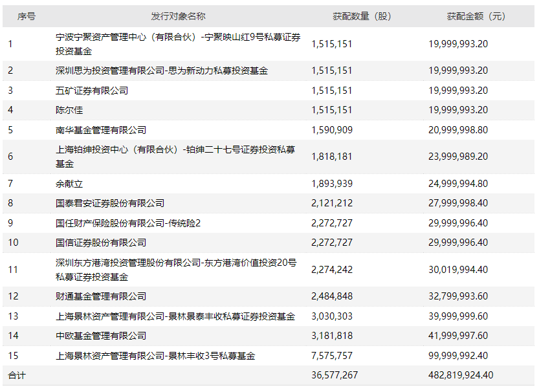
Task: Click the name 陈尔佳
Action: pos(69,110)
